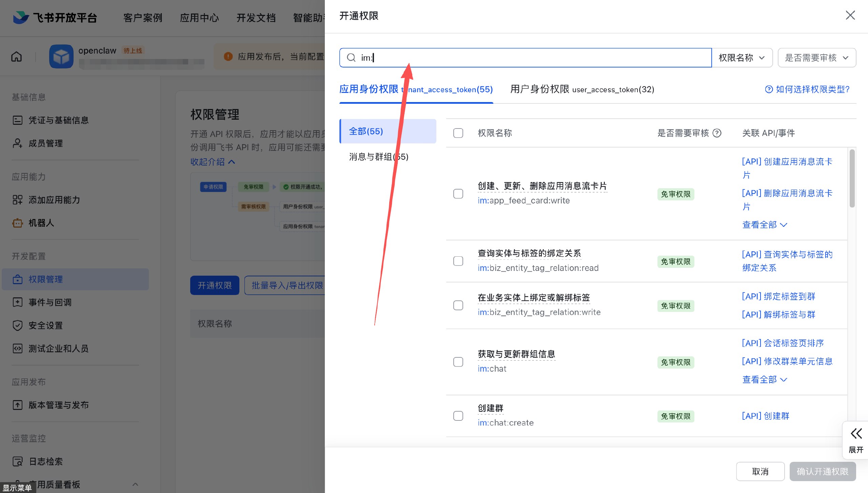
Task: Click 取消 button
Action: 760,471
